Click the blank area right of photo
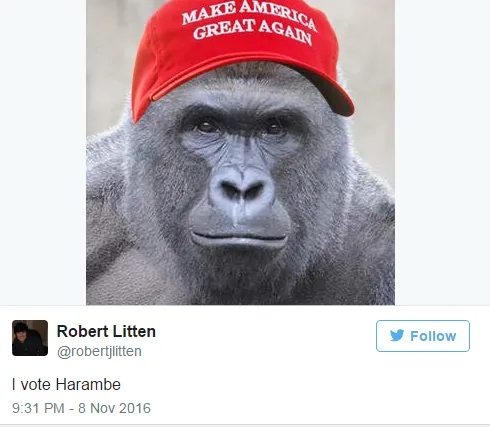This screenshot has height=427, width=490. click(442, 152)
